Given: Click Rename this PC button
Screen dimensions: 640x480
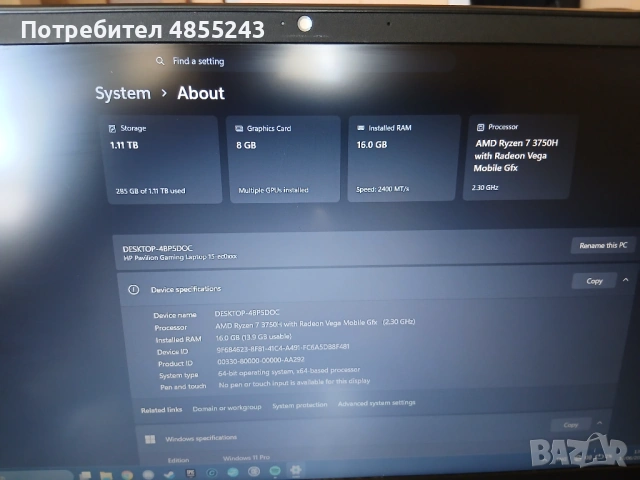Looking at the screenshot, I should tap(603, 245).
